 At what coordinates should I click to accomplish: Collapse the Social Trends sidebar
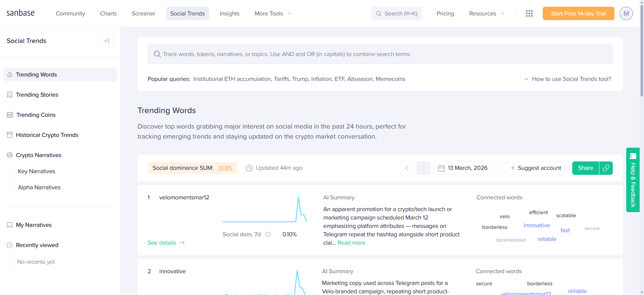[107, 41]
